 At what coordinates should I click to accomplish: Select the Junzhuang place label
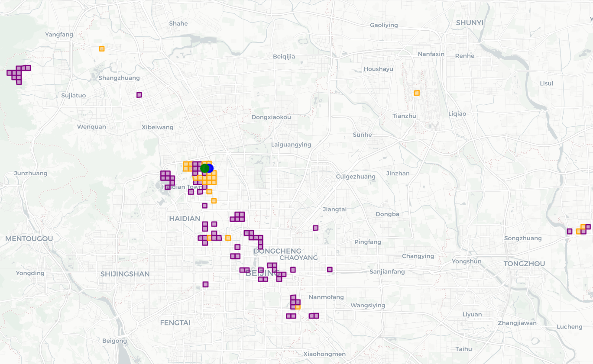point(31,174)
